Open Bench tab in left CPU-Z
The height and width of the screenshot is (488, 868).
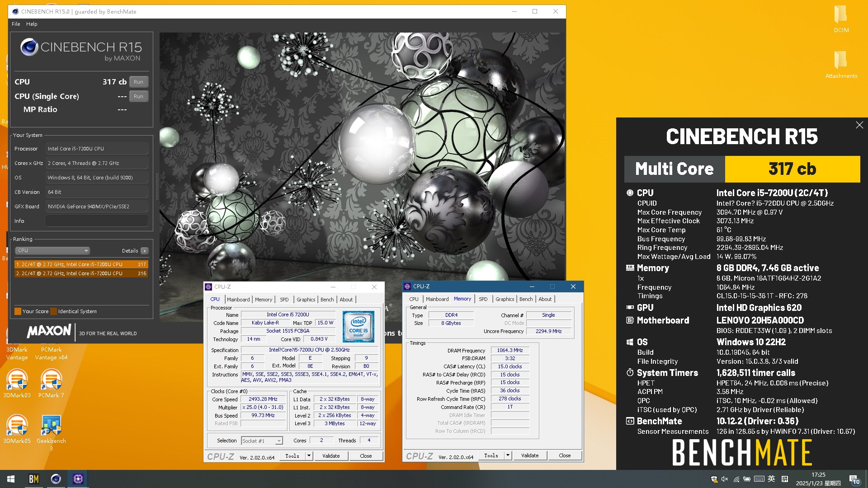click(327, 300)
